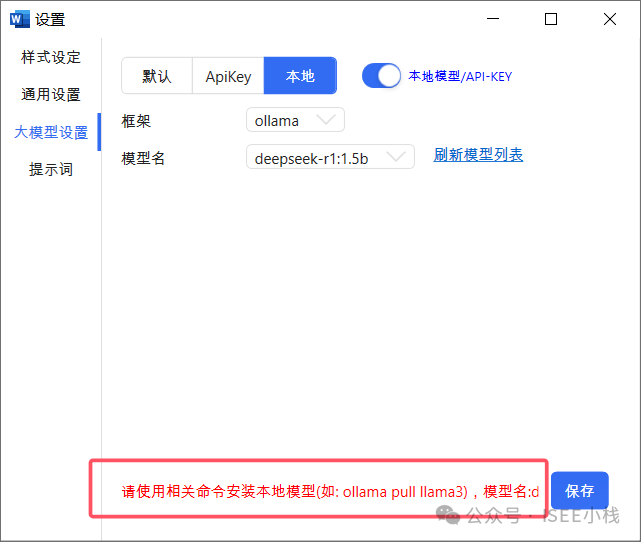This screenshot has width=641, height=542.
Task: Click the 刷新模型列表 link
Action: click(478, 155)
